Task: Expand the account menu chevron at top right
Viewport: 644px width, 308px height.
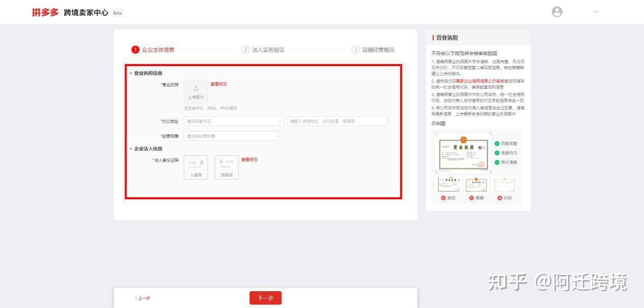Action: tap(596, 12)
